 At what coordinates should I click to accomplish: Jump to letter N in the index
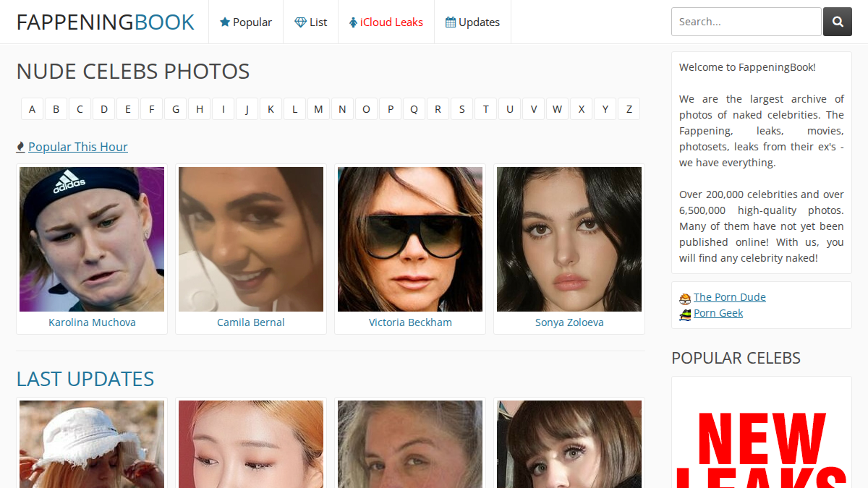point(342,109)
